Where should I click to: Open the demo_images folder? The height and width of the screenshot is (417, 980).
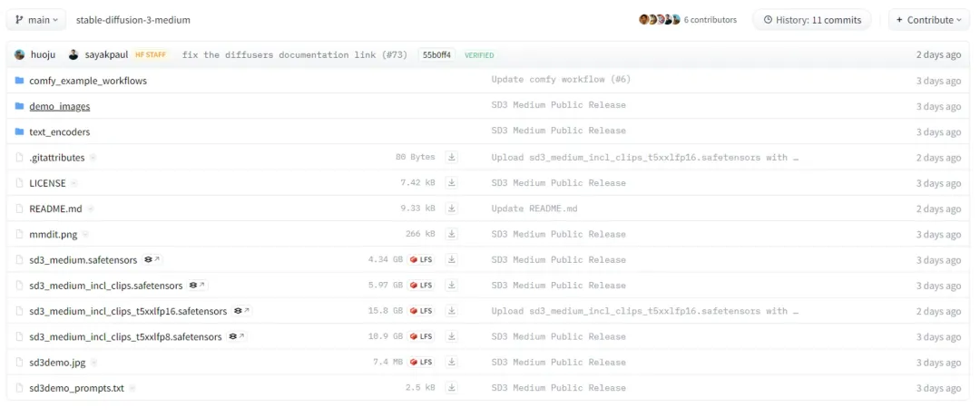[60, 107]
